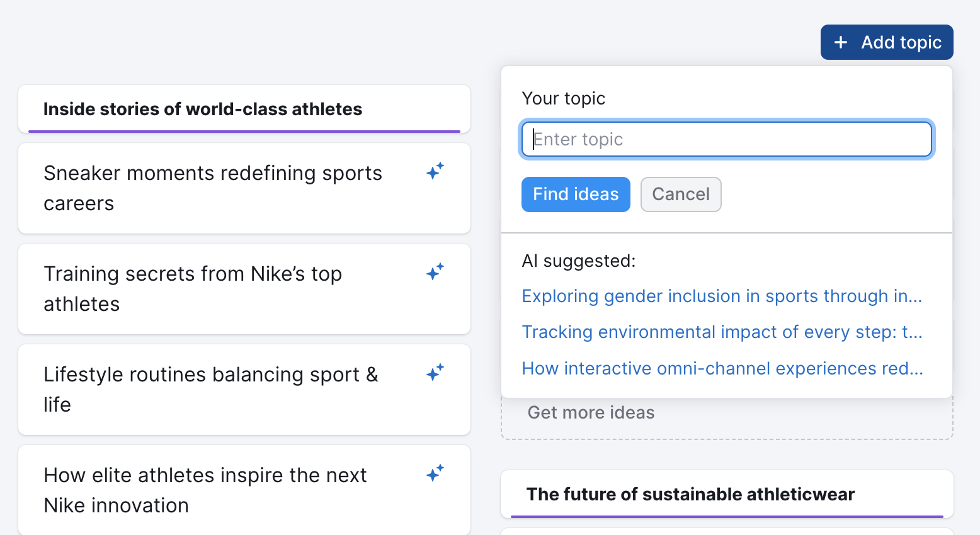Viewport: 980px width, 535px height.
Task: Click the Add topic button
Action: (x=887, y=42)
